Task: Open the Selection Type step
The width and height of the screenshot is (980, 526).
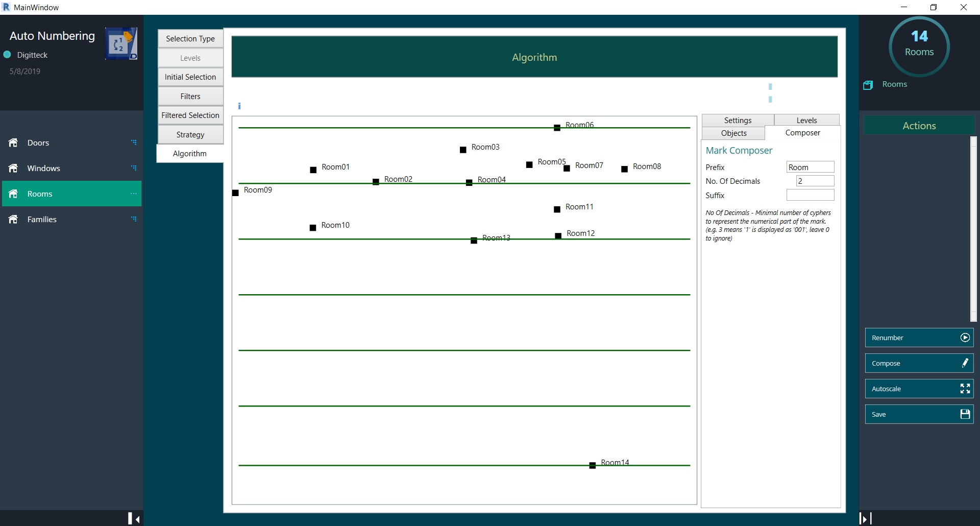Action: (x=190, y=39)
